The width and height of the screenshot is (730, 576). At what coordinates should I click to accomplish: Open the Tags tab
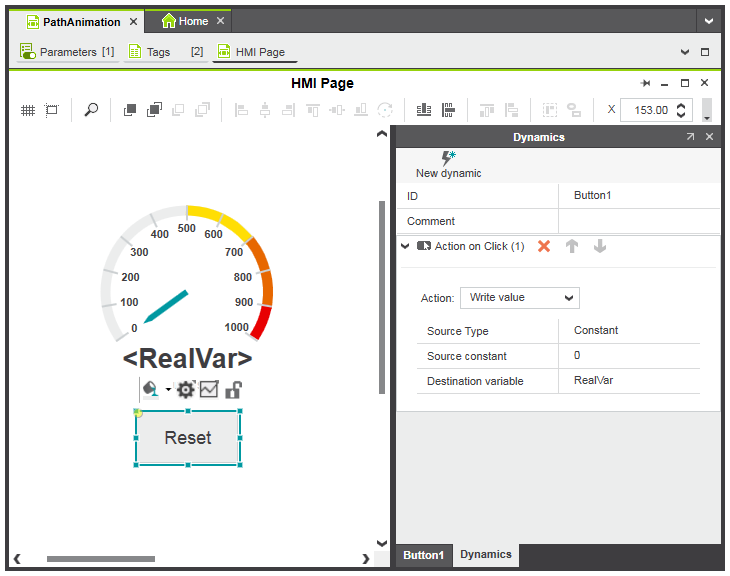coord(157,52)
